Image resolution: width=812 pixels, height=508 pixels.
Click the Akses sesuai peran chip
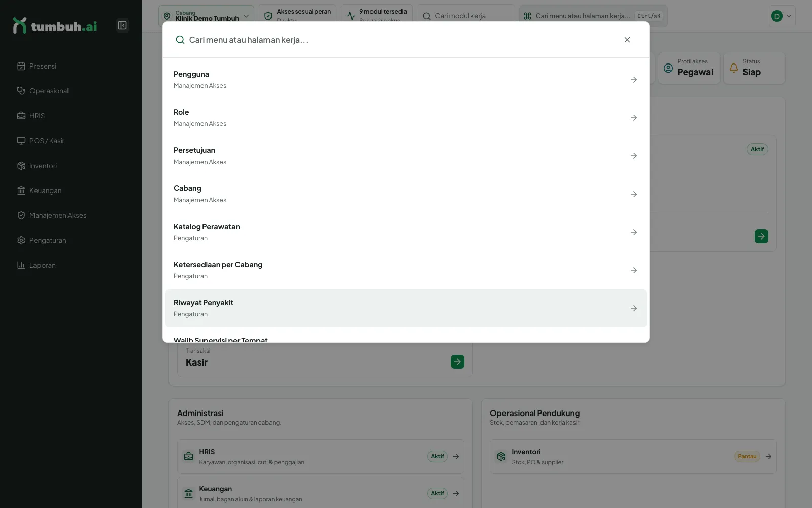(297, 16)
